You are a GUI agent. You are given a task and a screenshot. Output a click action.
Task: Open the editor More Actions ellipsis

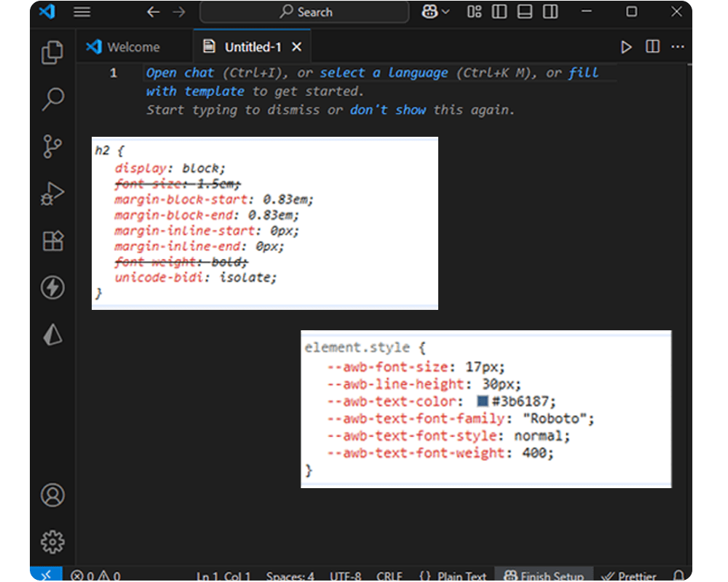click(x=677, y=47)
